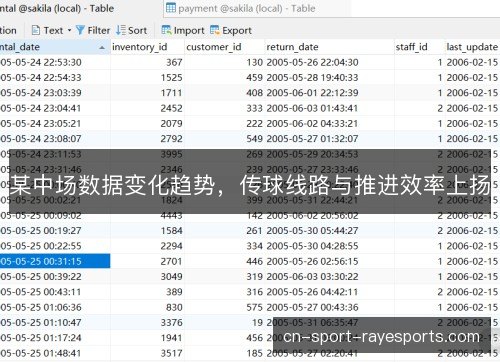Select inventory_id cell 2452

147,108
